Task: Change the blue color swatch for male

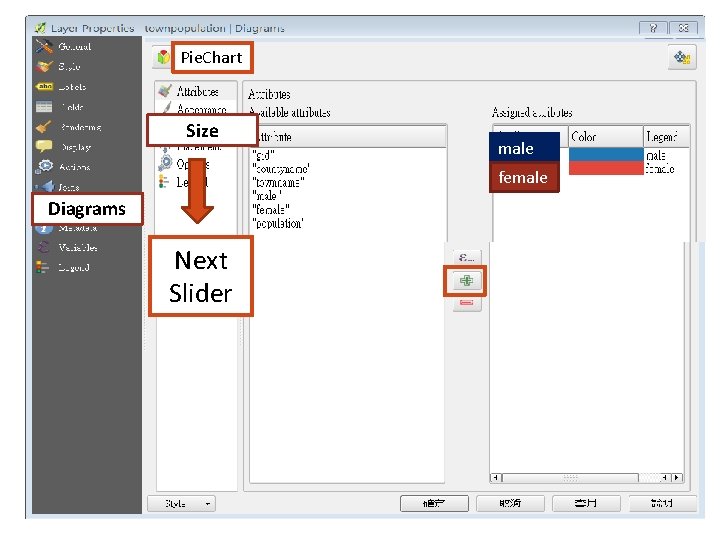Action: pyautogui.click(x=606, y=154)
